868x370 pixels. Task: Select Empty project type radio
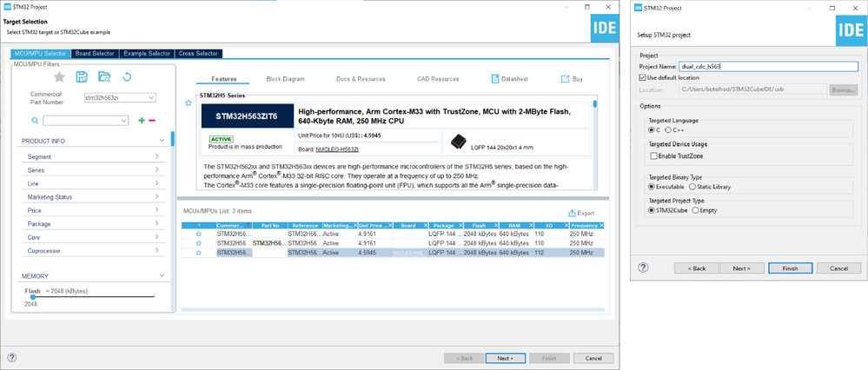pyautogui.click(x=695, y=210)
